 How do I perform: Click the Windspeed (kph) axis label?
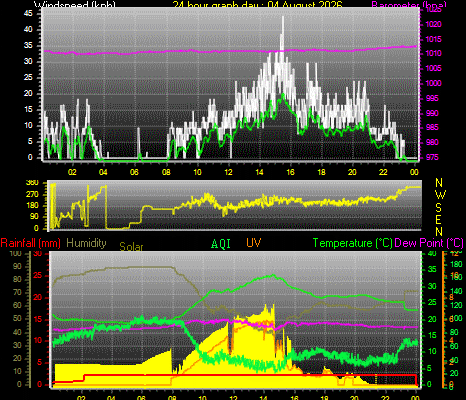point(75,4)
